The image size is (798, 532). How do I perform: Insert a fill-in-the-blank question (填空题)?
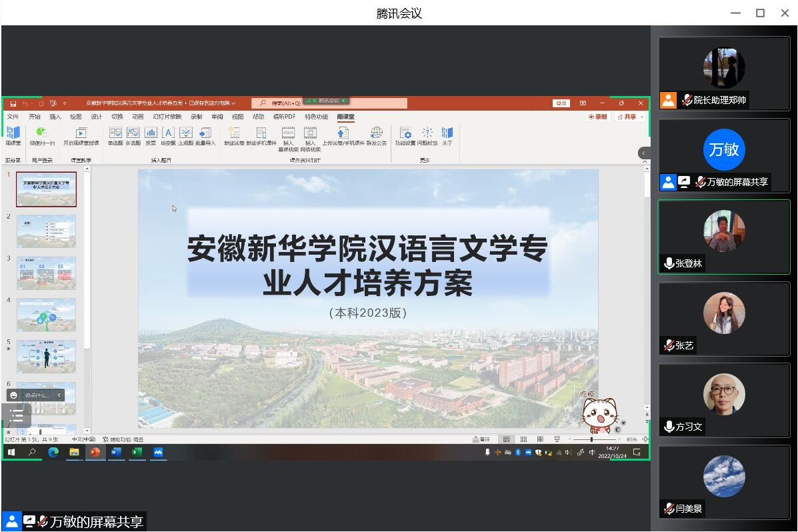tap(168, 133)
